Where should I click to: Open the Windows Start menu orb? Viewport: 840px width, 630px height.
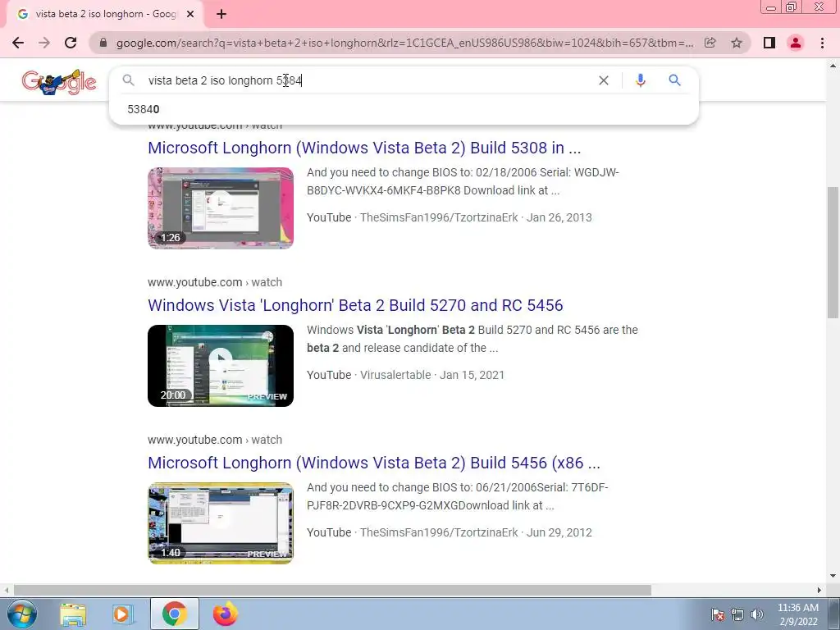(x=22, y=614)
